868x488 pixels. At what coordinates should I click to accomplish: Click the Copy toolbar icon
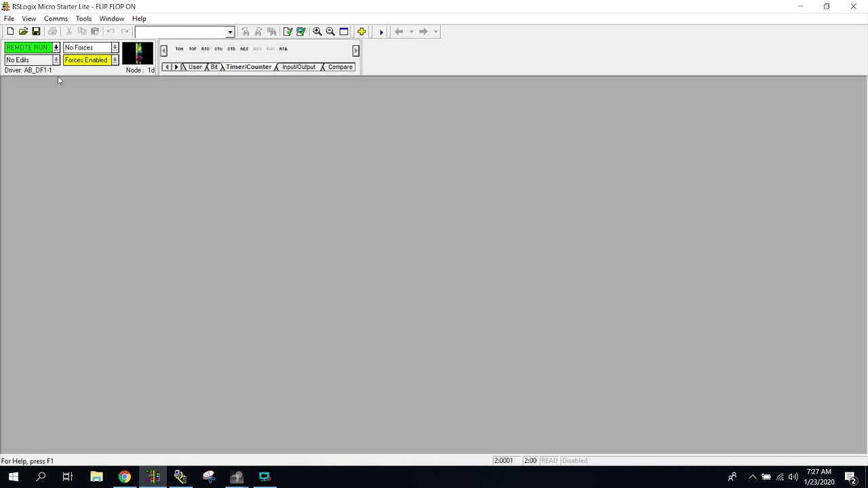(82, 31)
